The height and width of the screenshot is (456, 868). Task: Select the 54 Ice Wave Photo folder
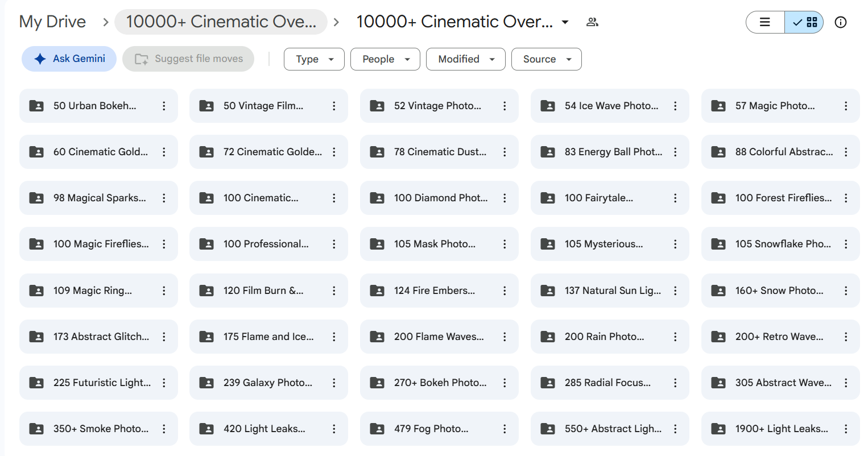click(610, 106)
